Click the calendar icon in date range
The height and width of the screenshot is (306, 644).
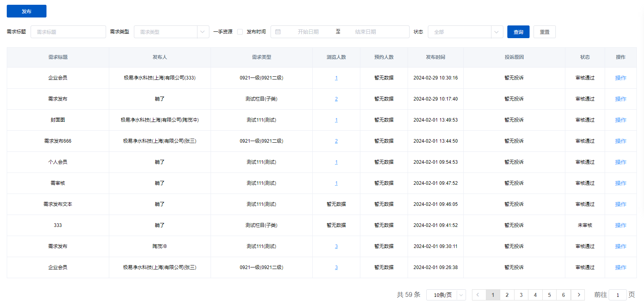click(x=278, y=32)
